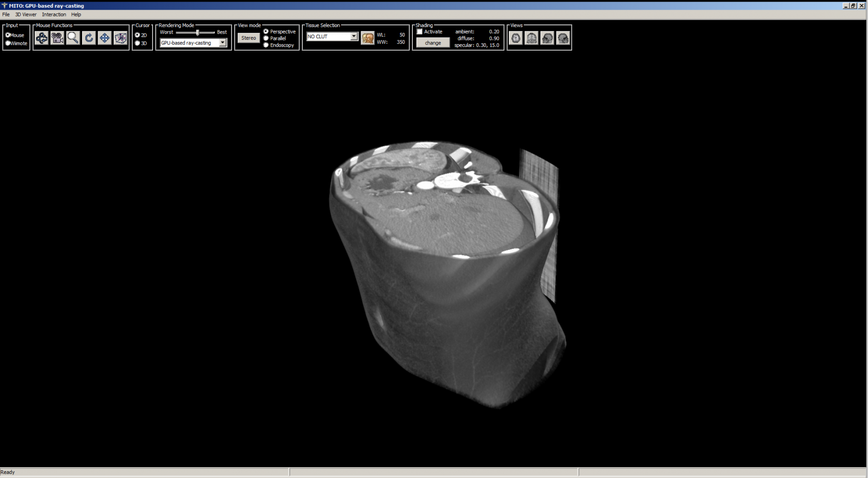Activate the magnifier zoom tool
This screenshot has height=478, width=868.
click(x=73, y=38)
